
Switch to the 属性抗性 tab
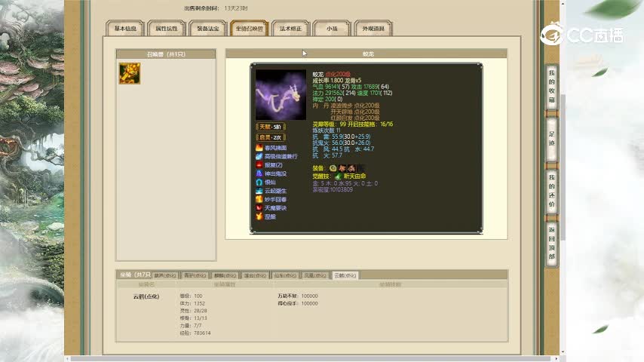tap(166, 29)
